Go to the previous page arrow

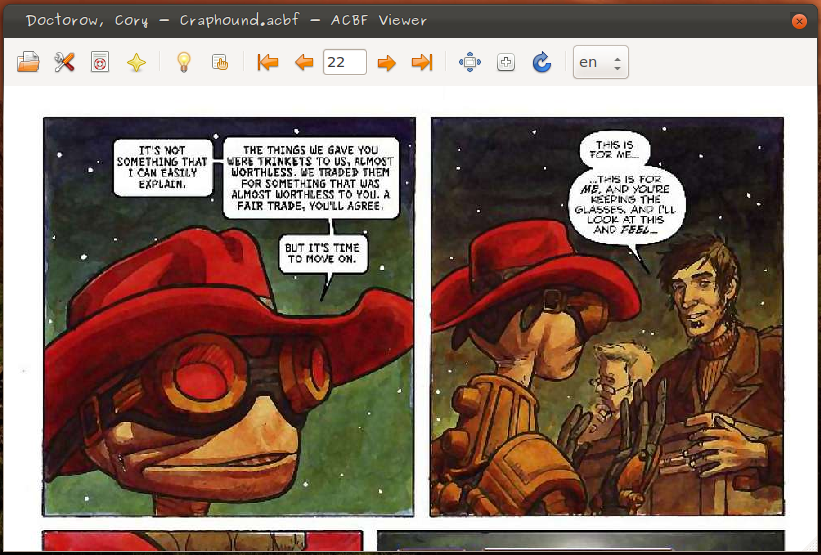coord(304,62)
